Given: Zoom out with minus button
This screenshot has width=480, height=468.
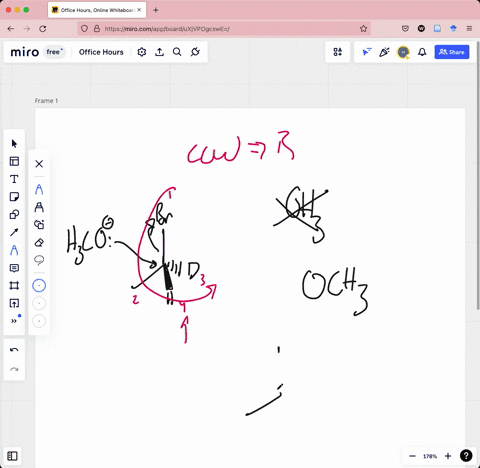Looking at the screenshot, I should [412, 456].
